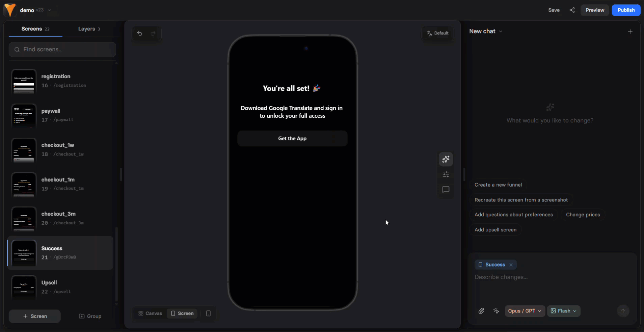Click the Save button
The image size is (644, 332).
coord(554,10)
